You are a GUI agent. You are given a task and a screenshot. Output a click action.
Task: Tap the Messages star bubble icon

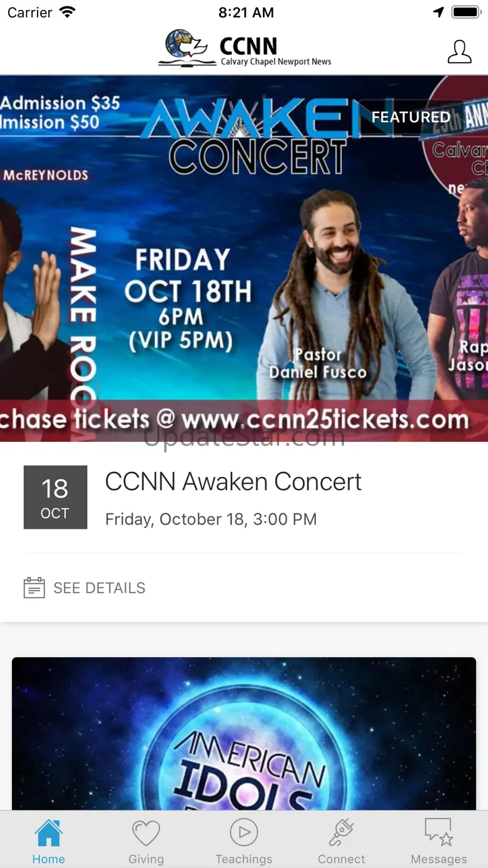[439, 832]
